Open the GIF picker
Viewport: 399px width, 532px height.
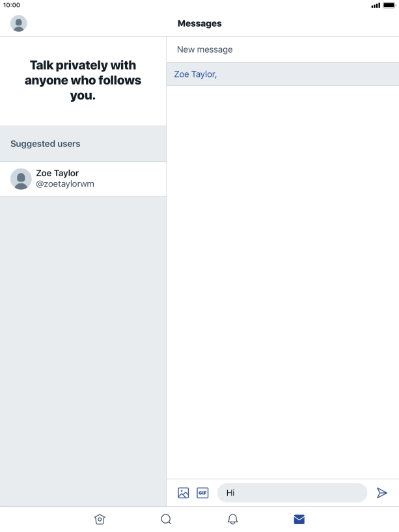pyautogui.click(x=202, y=492)
